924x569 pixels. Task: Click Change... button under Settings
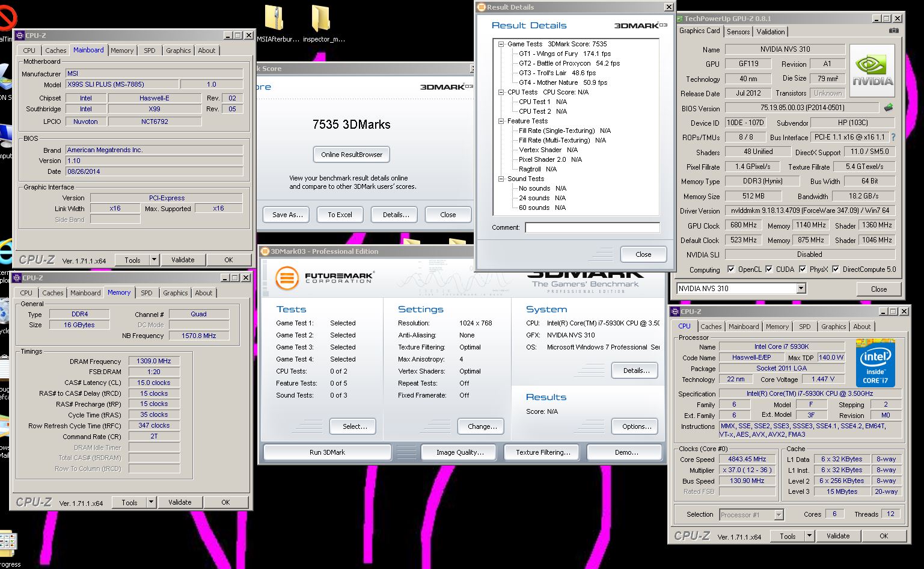[482, 426]
